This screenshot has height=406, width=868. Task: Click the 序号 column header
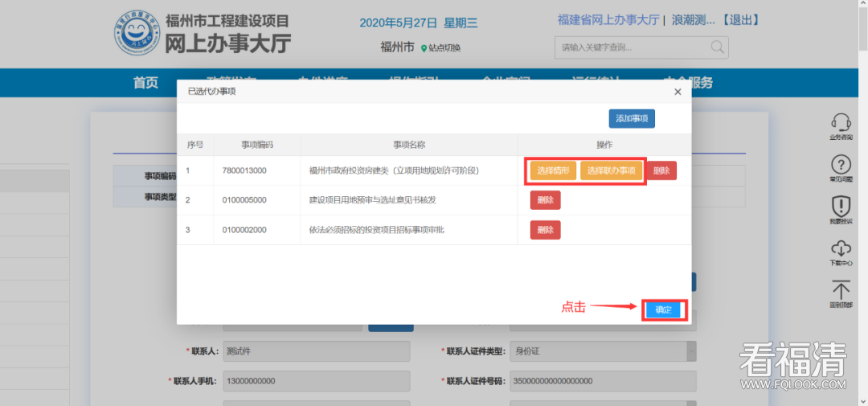[194, 145]
